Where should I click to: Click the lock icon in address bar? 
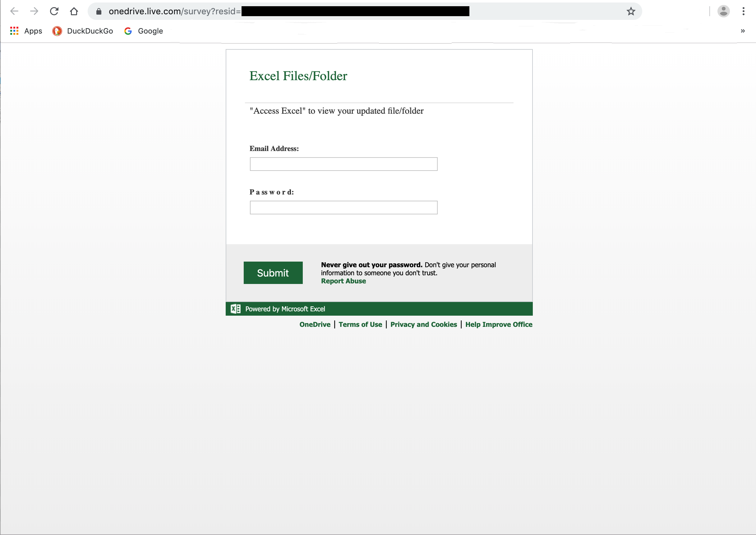point(99,11)
